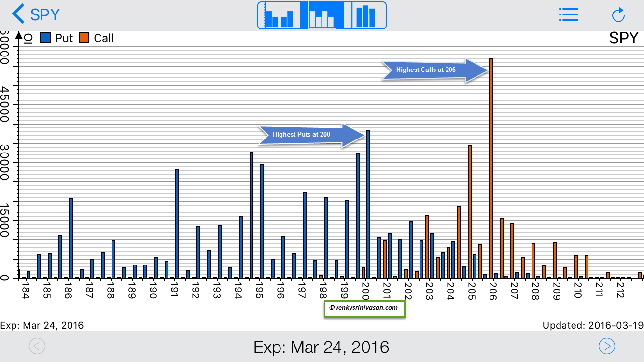Refresh the option chain data
The image size is (644, 362).
[x=618, y=14]
